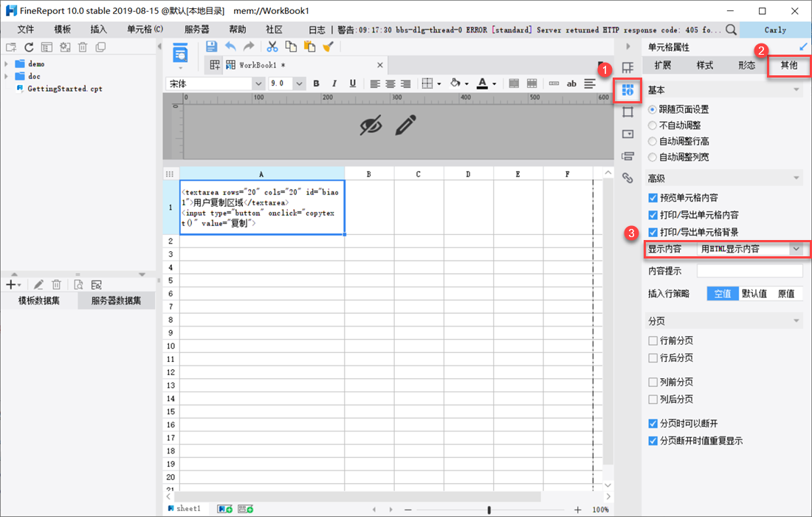
Task: Collapse the '高级' section
Action: tap(796, 178)
